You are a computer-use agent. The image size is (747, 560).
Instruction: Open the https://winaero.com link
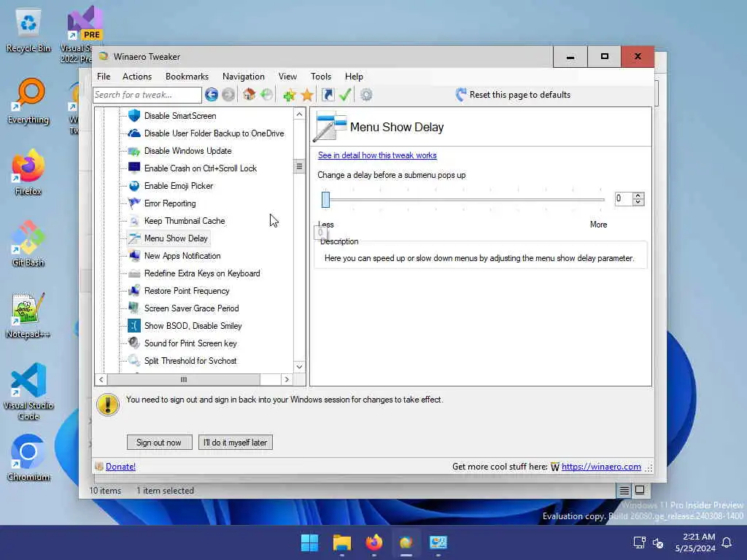(601, 467)
